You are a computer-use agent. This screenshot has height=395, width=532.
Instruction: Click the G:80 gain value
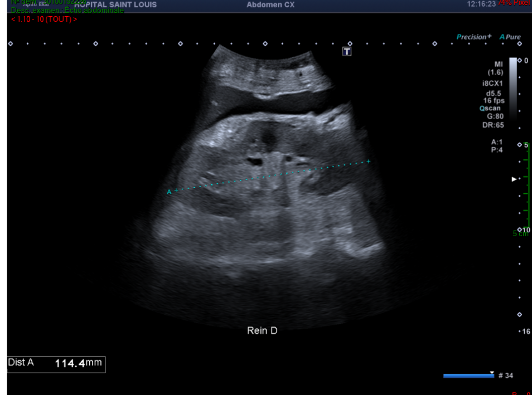click(x=495, y=116)
